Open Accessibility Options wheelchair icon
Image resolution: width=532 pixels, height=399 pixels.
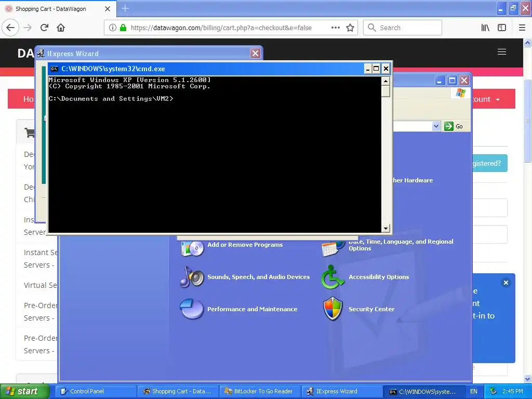coord(332,277)
